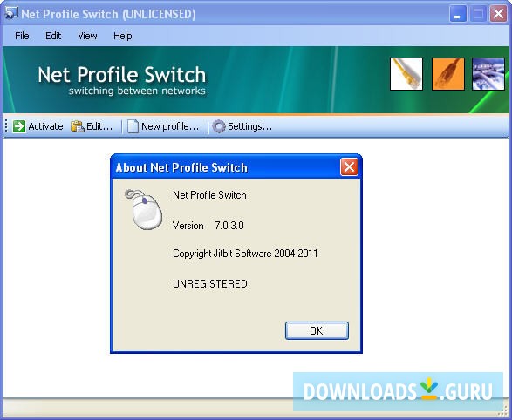Click OK in the About dialog
Image resolution: width=512 pixels, height=420 pixels.
coord(317,330)
